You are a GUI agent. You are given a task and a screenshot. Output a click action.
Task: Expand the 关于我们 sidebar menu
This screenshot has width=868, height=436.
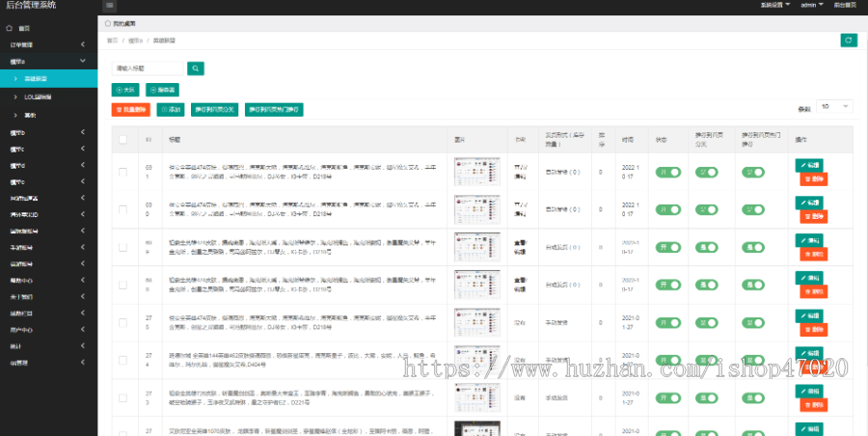point(49,297)
